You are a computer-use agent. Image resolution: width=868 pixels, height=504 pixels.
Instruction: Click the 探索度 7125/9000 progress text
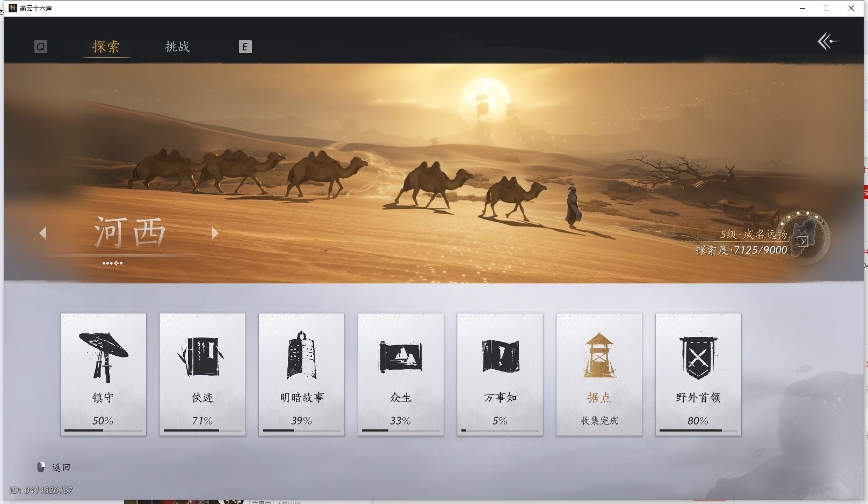741,250
